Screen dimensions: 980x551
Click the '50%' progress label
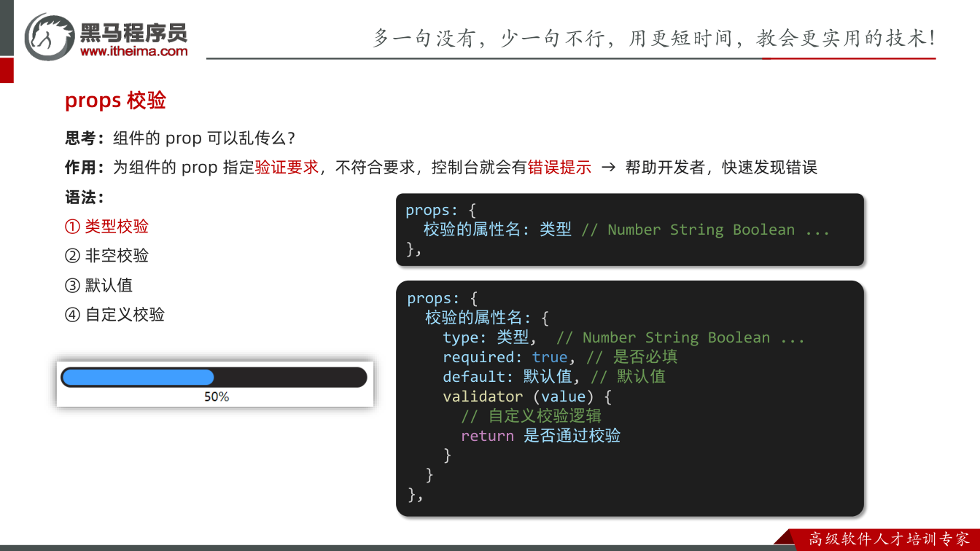tap(217, 397)
